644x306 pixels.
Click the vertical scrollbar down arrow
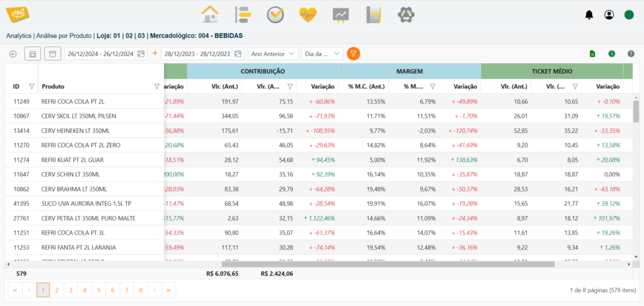[x=636, y=256]
